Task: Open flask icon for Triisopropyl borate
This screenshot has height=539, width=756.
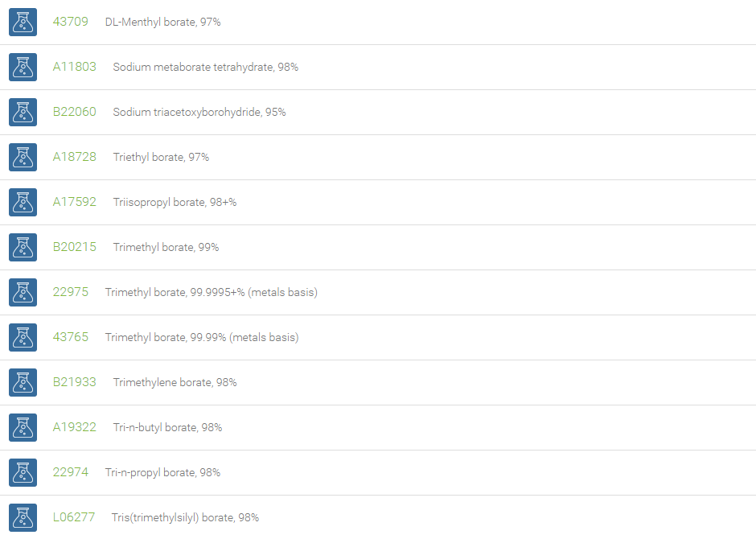Action: pos(23,203)
